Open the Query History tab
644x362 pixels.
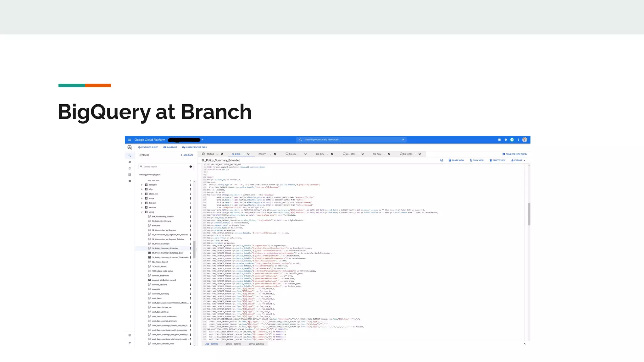pos(233,344)
